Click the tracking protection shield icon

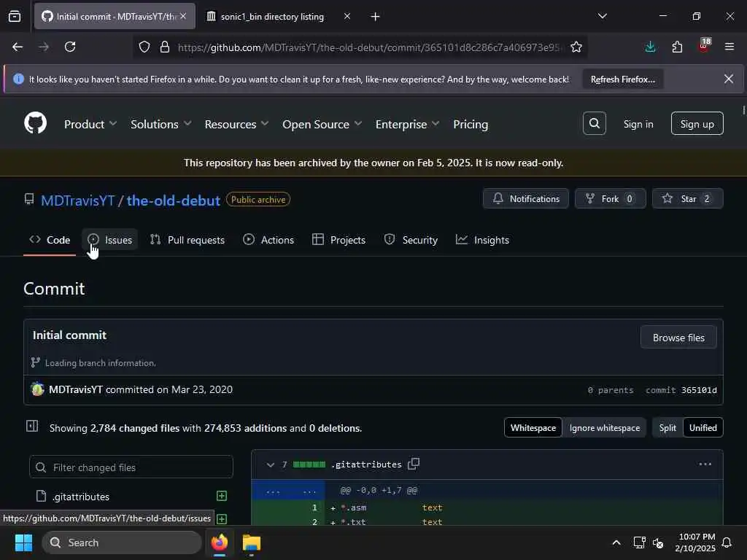(x=144, y=47)
